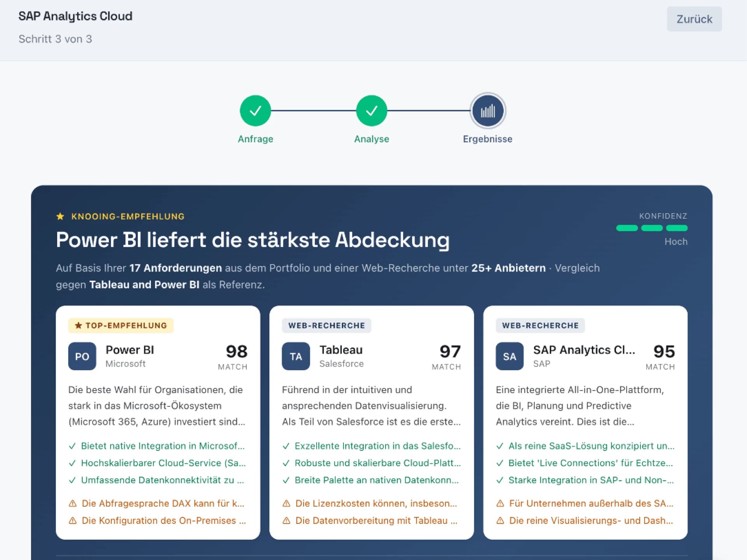Click checkmark beside Als reine SaaS-Lösung konzipiert
Image resolution: width=747 pixels, height=560 pixels.
500,446
